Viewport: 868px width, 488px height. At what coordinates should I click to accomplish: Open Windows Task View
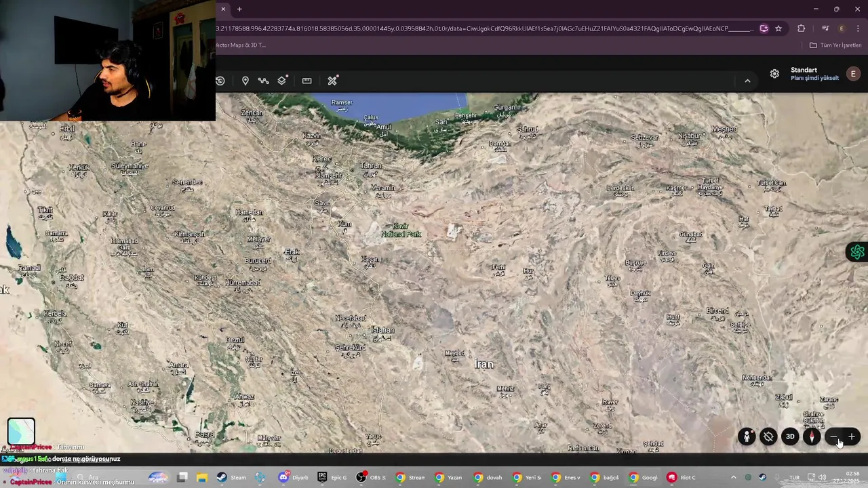tap(182, 477)
